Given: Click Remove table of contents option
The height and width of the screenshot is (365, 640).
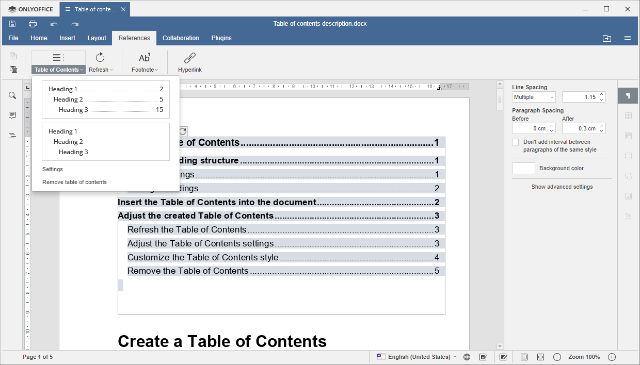Looking at the screenshot, I should 74,182.
